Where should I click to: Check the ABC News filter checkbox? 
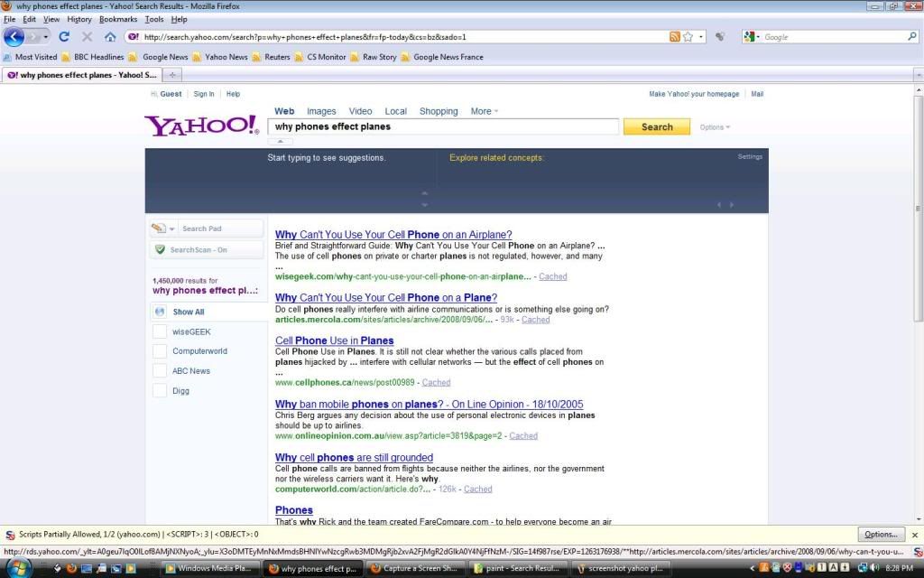coord(160,371)
